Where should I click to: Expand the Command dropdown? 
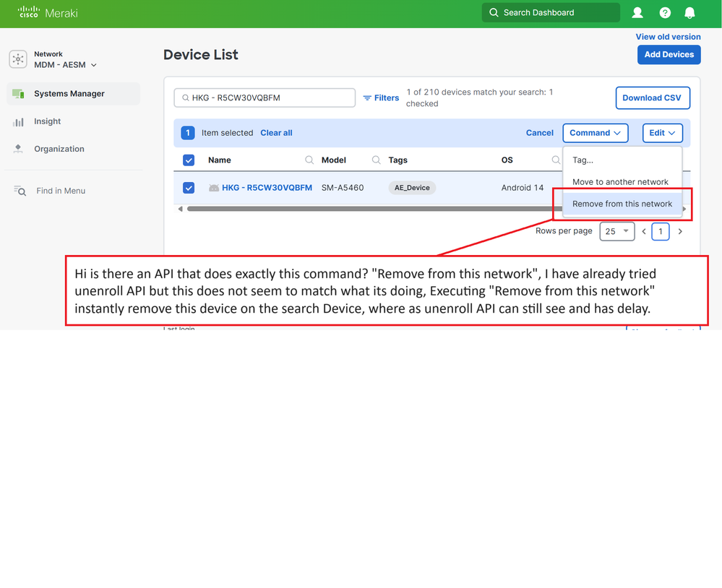tap(595, 133)
